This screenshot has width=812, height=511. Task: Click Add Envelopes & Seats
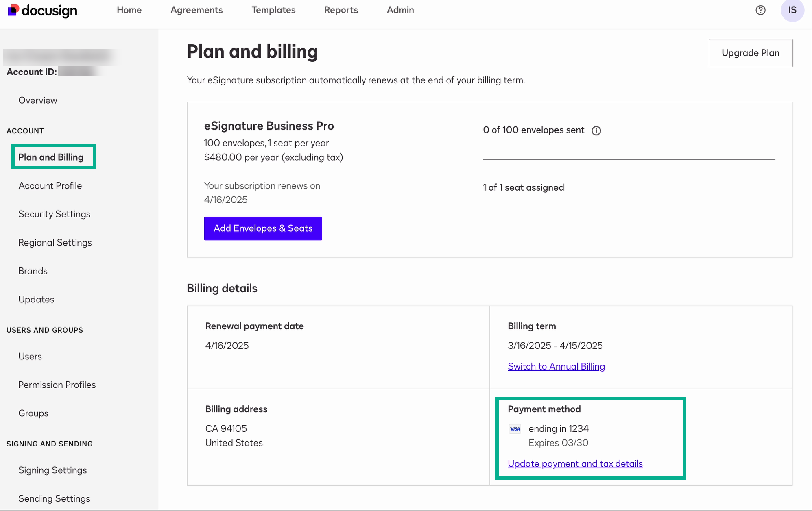click(x=263, y=228)
